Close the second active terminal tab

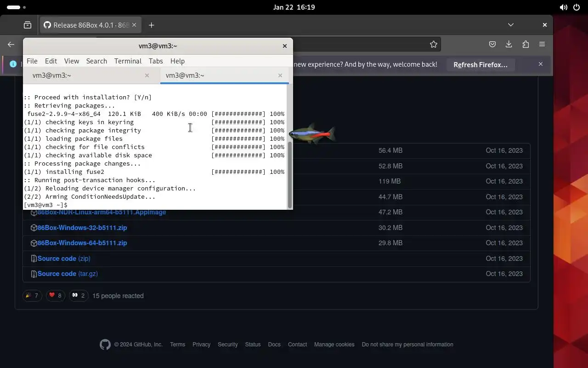[280, 75]
